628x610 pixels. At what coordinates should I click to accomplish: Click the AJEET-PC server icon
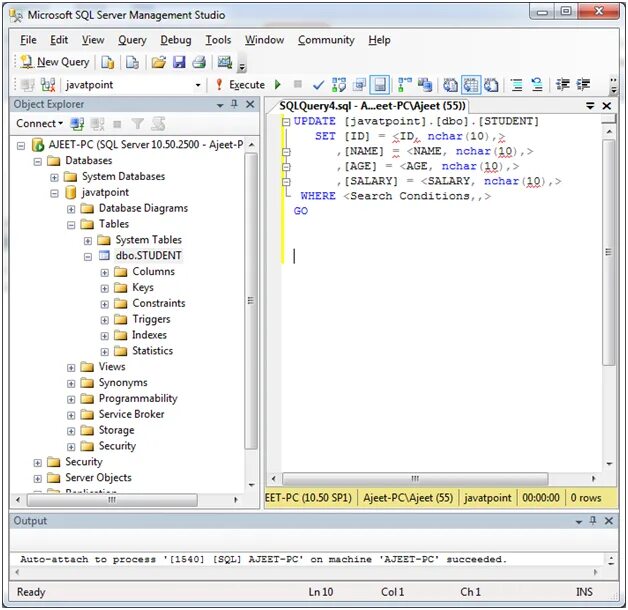pos(38,145)
